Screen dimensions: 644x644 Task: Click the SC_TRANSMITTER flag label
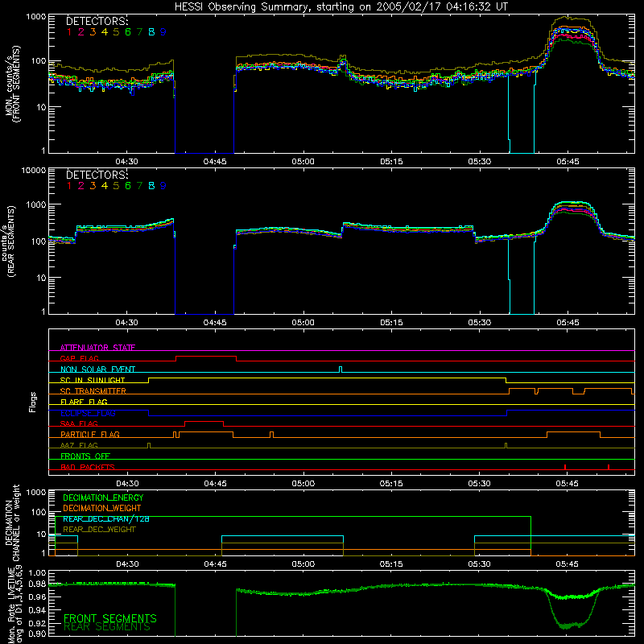click(x=93, y=390)
